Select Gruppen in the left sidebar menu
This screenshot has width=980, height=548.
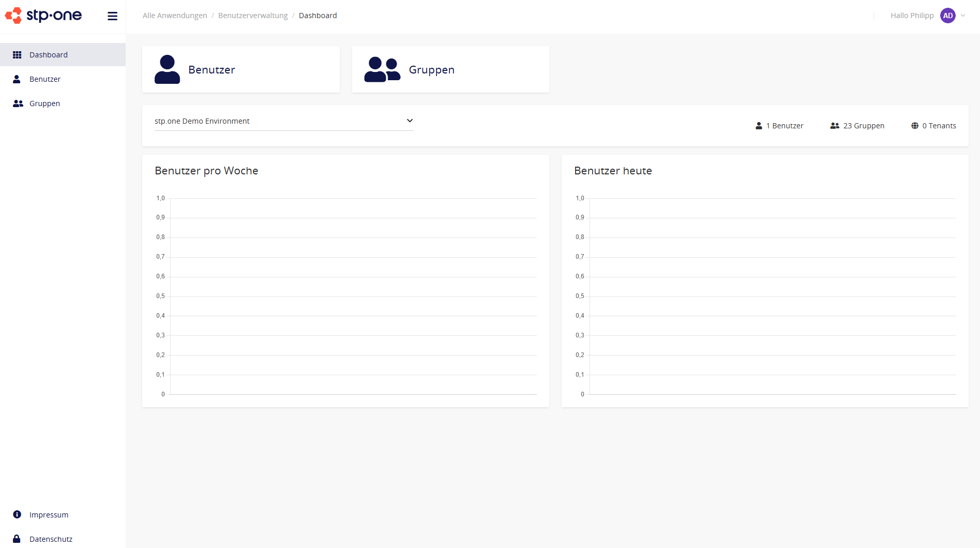pyautogui.click(x=44, y=103)
